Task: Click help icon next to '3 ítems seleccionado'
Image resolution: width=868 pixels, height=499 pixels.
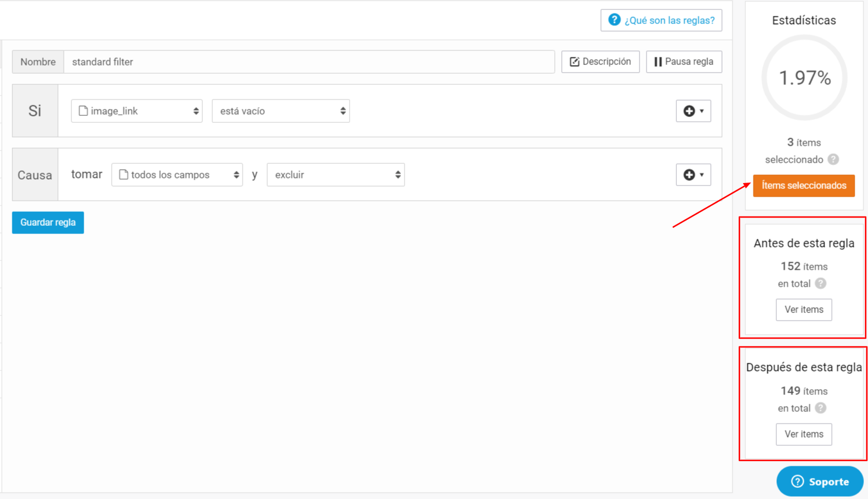Action: coord(834,159)
